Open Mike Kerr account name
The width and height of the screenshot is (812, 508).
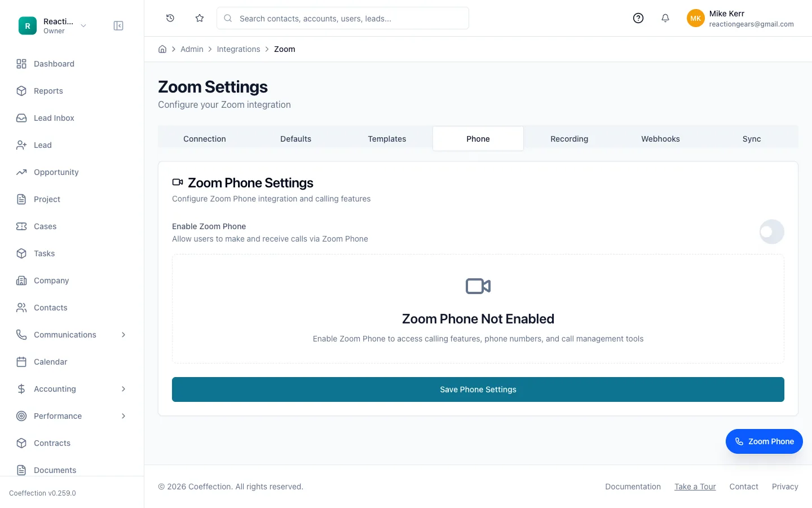[x=727, y=14]
